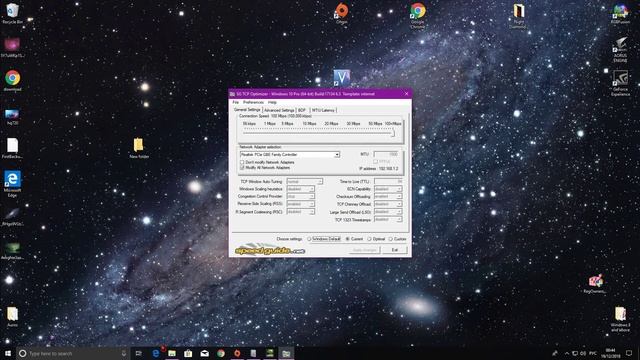Open the network adapter selection dropdown
The height and width of the screenshot is (360, 640).
click(x=290, y=155)
